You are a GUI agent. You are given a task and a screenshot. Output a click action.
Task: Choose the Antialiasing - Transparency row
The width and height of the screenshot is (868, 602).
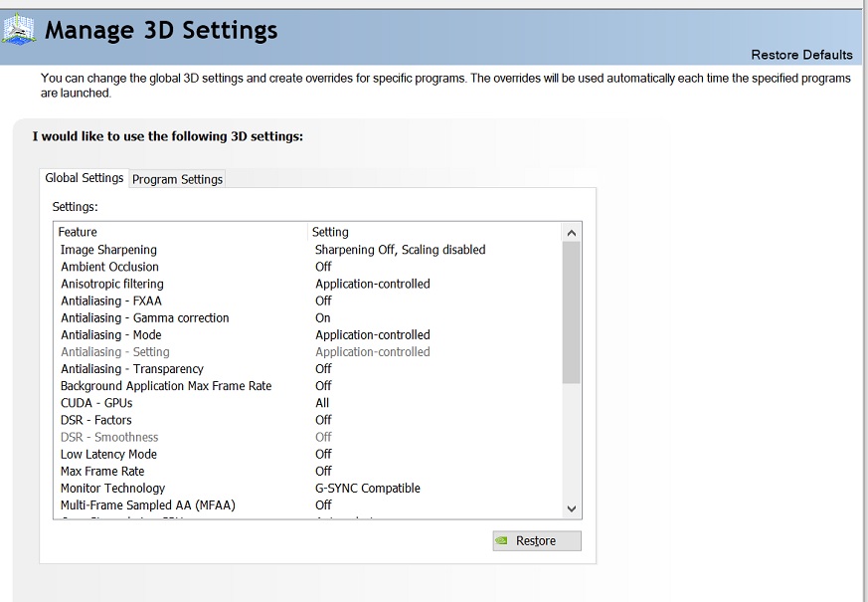[x=131, y=368]
